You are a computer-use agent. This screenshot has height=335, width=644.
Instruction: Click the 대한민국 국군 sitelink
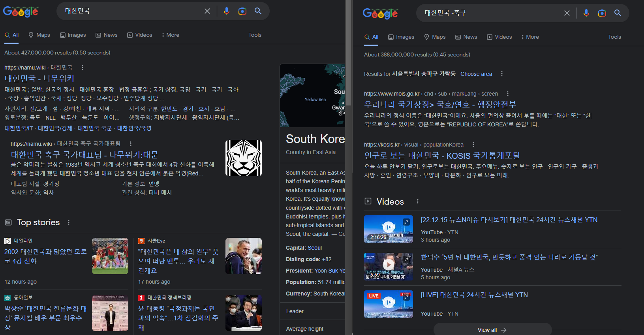pyautogui.click(x=95, y=128)
